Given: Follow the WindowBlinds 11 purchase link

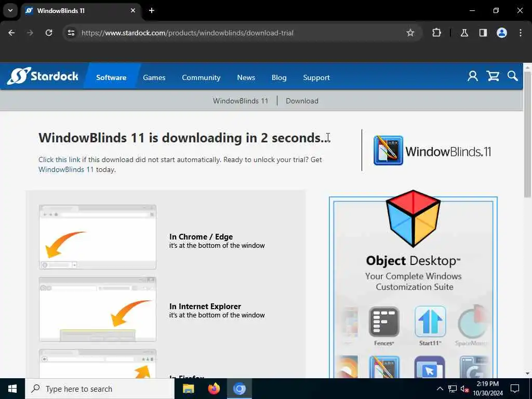Looking at the screenshot, I should coord(66,169).
